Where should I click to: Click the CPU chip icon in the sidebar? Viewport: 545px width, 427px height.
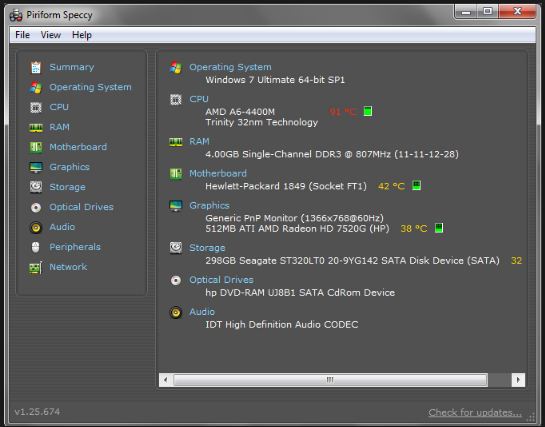click(x=36, y=107)
